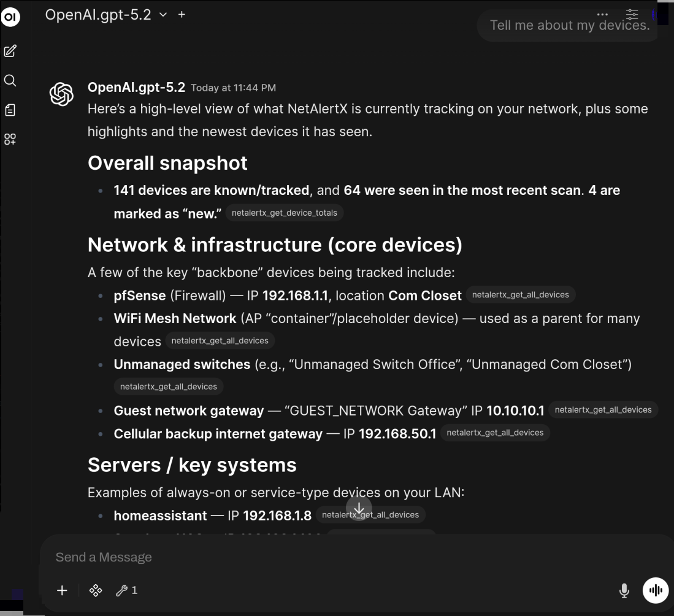Activate voice input with the microphone icon
The height and width of the screenshot is (616, 674).
point(624,590)
